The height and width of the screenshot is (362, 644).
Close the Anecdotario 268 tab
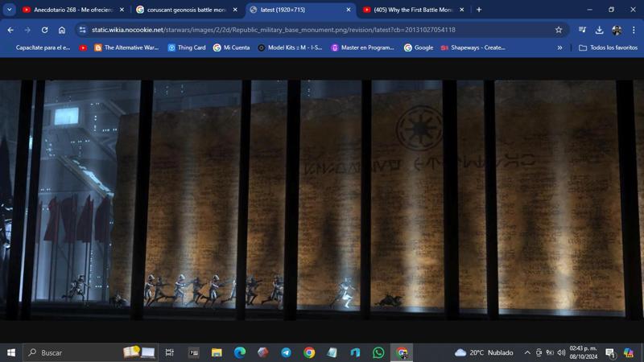click(122, 10)
